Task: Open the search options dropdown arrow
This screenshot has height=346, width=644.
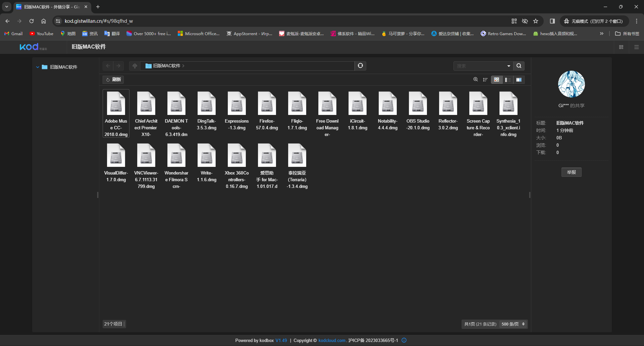Action: (x=509, y=66)
